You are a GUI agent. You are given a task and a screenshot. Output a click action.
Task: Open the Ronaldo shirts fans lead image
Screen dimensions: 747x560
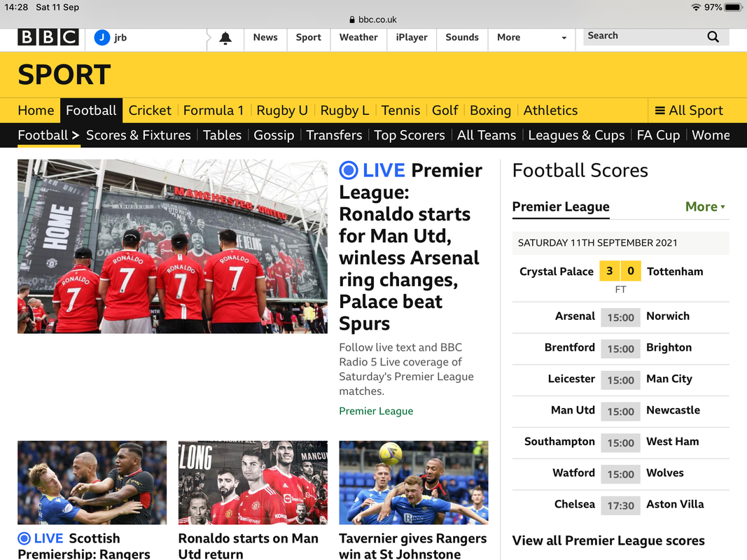click(x=172, y=246)
